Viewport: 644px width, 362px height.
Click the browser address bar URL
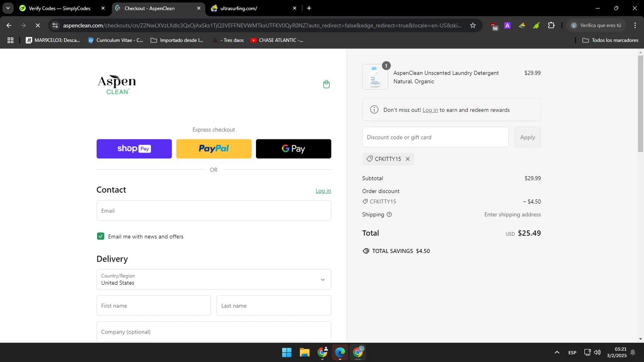[262, 25]
